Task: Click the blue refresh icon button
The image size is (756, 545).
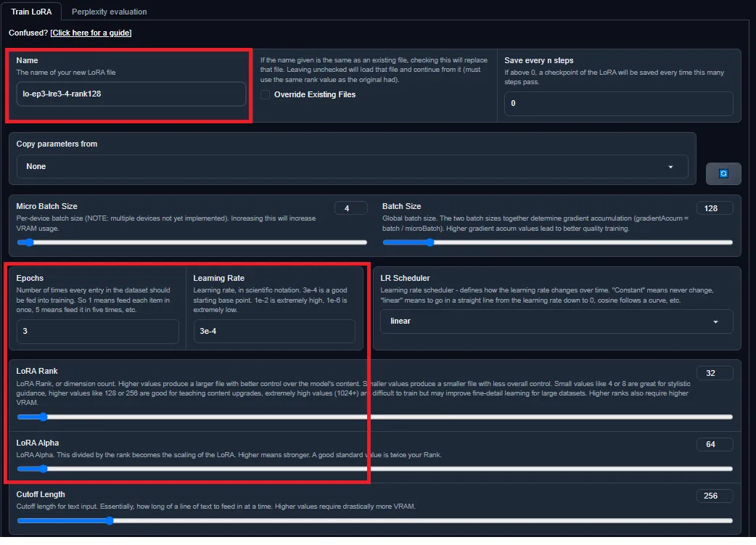Action: tap(723, 173)
